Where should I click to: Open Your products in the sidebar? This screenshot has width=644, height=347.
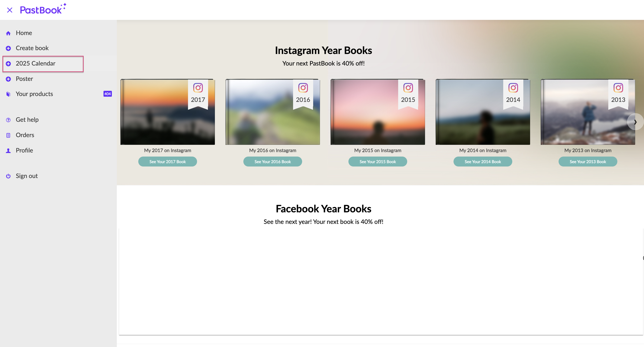34,94
